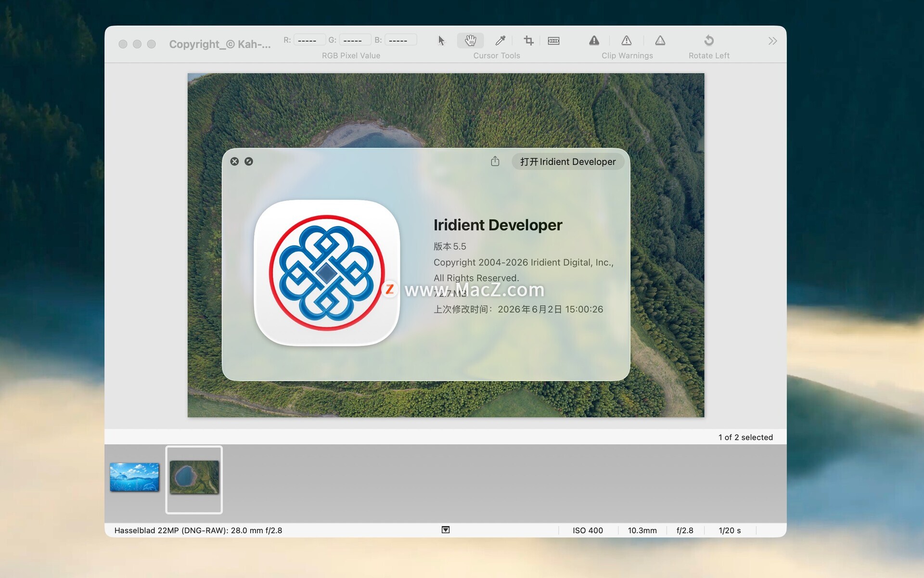Click the 上次修改时间 date line
The image size is (924, 578).
(x=518, y=309)
